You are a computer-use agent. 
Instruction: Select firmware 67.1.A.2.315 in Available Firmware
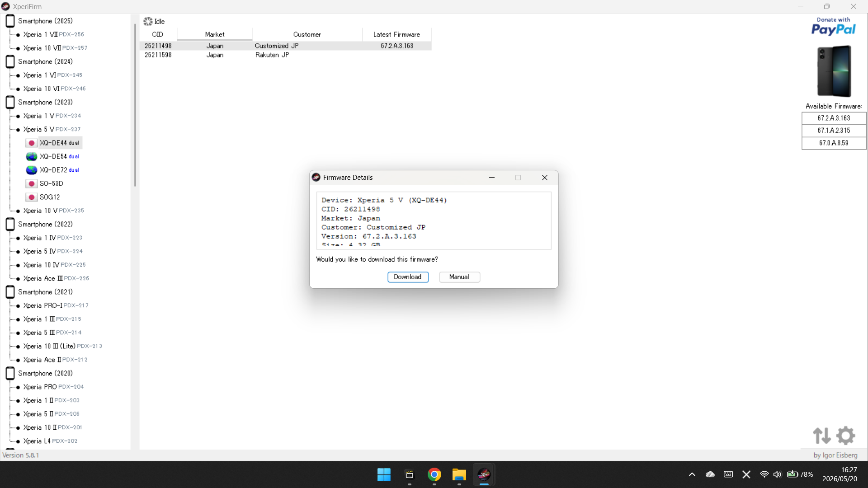point(834,131)
